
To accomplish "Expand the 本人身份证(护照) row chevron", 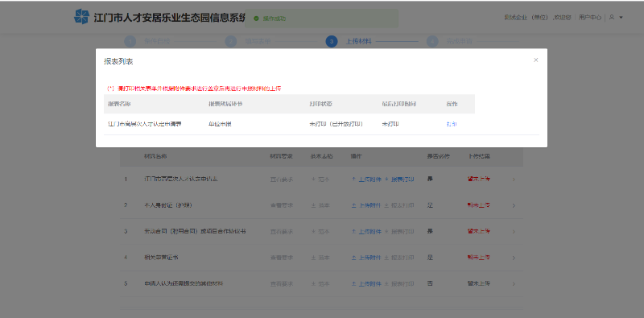I will pos(514,205).
